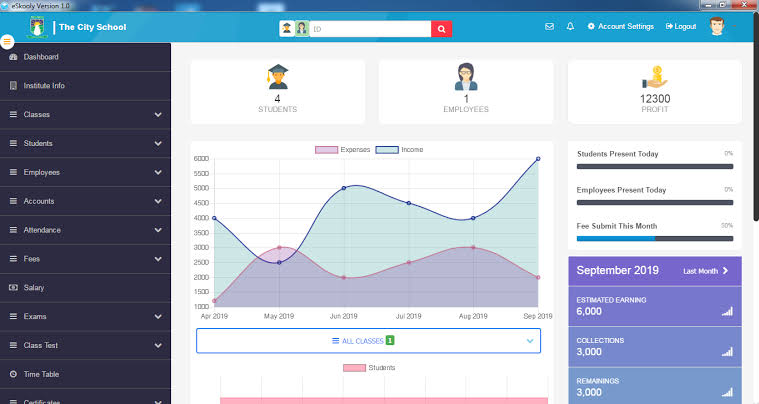Click the Estimated Earning chart icon
759x404 pixels.
pyautogui.click(x=727, y=311)
